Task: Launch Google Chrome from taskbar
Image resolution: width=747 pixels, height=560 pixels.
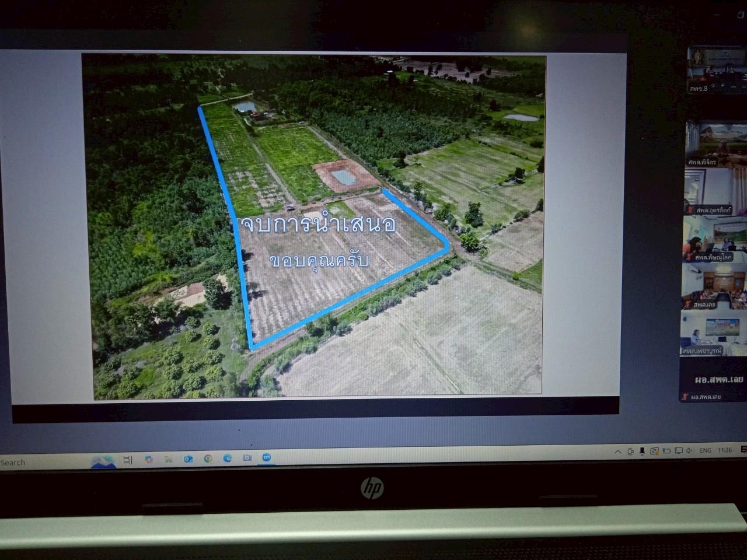Action: [208, 459]
